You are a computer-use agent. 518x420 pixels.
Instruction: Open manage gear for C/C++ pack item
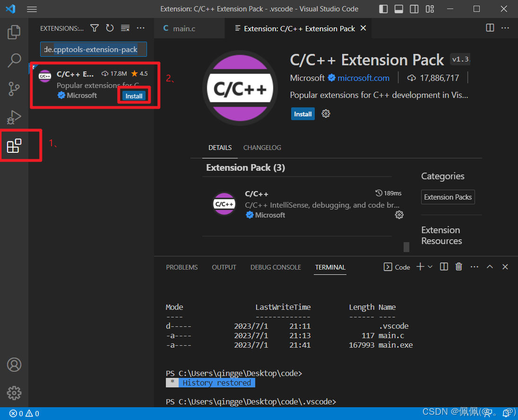point(399,215)
